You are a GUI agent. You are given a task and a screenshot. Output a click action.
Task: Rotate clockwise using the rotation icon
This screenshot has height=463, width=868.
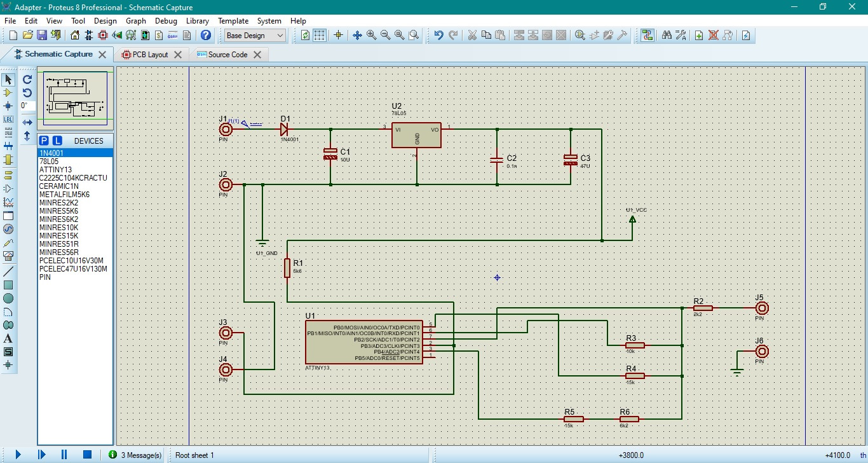click(27, 79)
